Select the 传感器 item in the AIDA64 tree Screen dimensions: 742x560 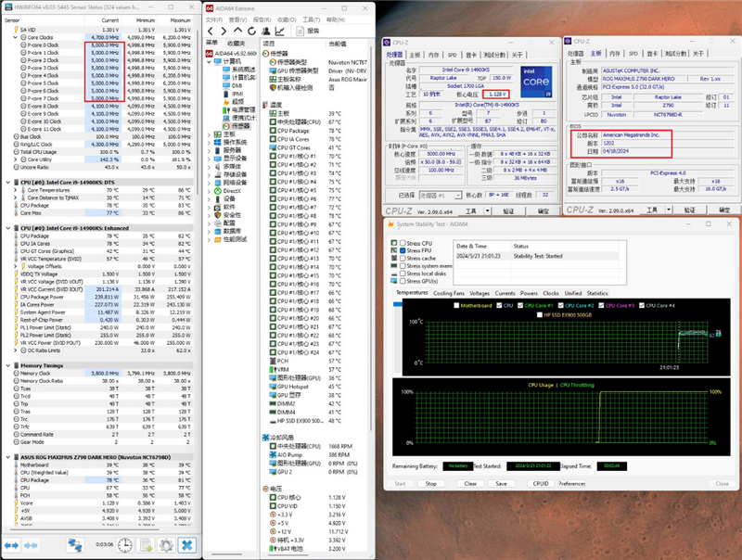(x=239, y=125)
